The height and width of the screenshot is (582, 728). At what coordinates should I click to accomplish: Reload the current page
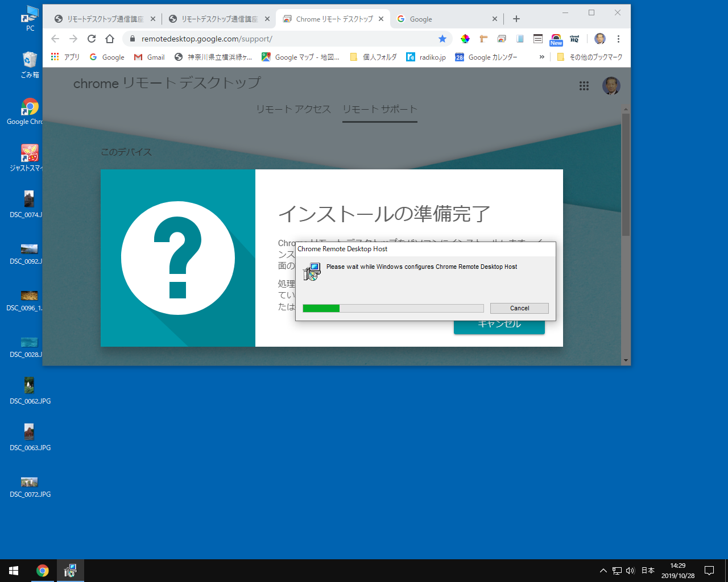tap(92, 39)
